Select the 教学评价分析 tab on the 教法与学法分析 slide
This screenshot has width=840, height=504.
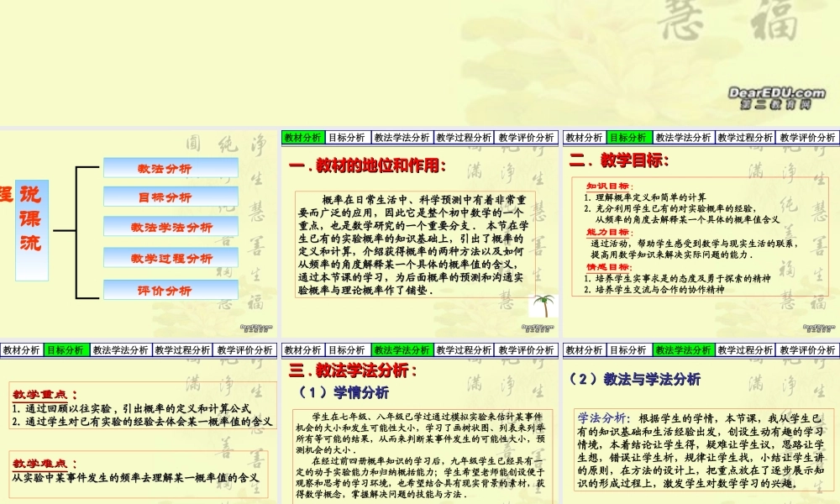coord(808,350)
